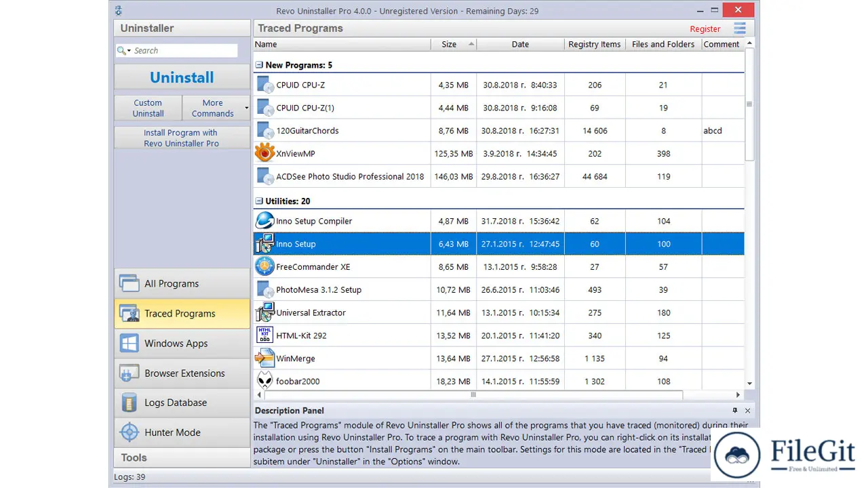Click the Register link

tap(705, 29)
